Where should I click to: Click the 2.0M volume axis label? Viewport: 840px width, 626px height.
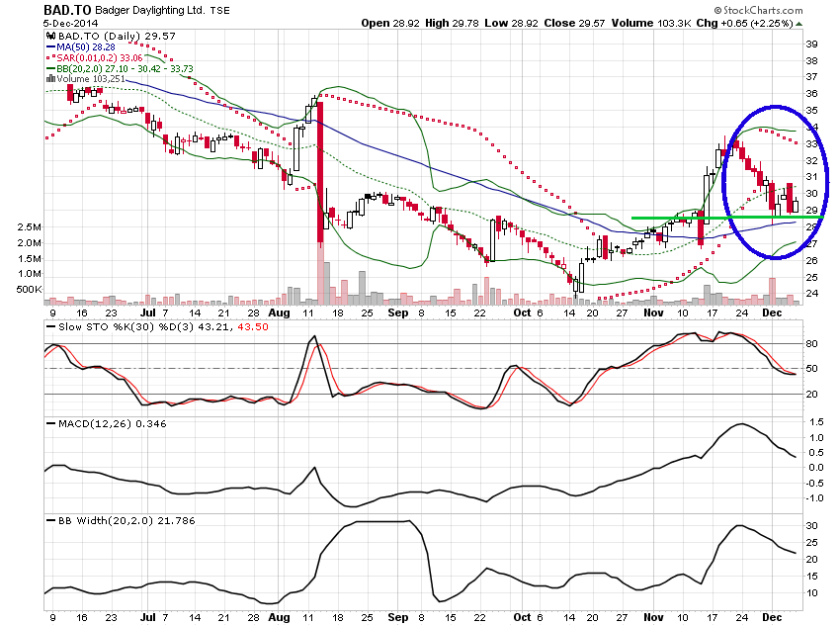click(x=29, y=243)
